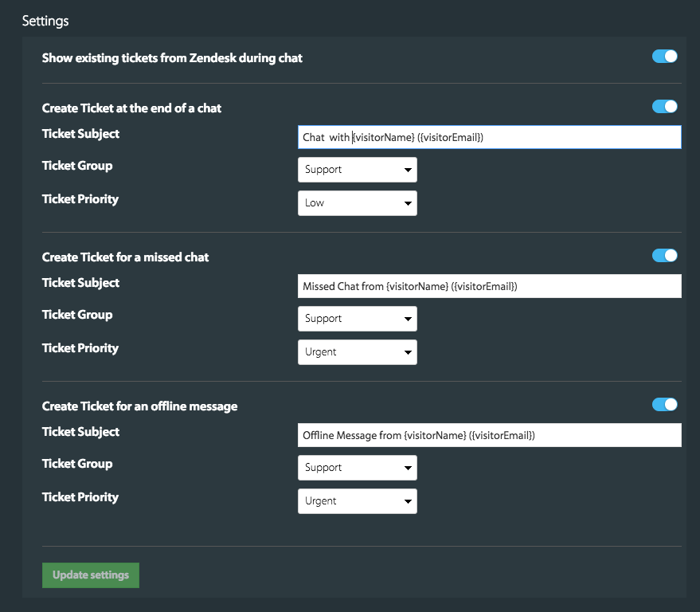Click the Update settings button
Image resolution: width=700 pixels, height=612 pixels.
[91, 575]
